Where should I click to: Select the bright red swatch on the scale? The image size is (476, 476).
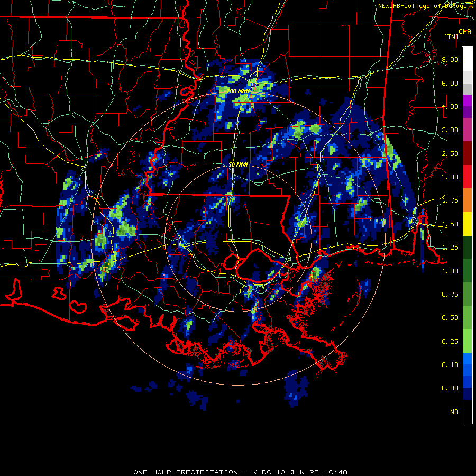467,177
